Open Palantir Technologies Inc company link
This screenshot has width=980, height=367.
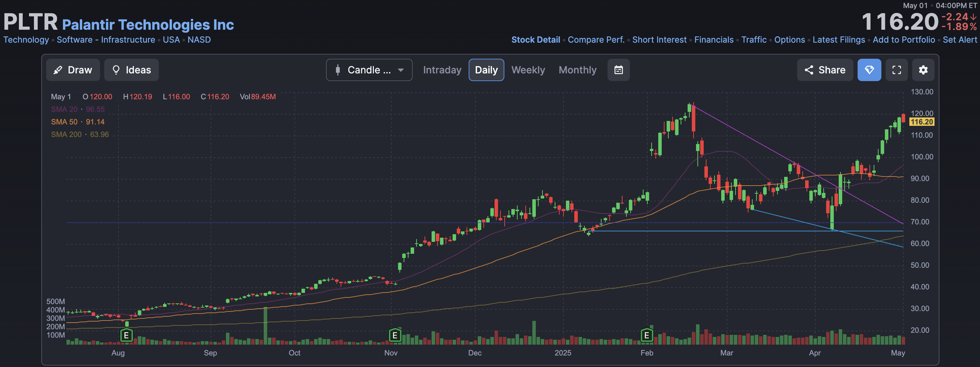[x=148, y=25]
